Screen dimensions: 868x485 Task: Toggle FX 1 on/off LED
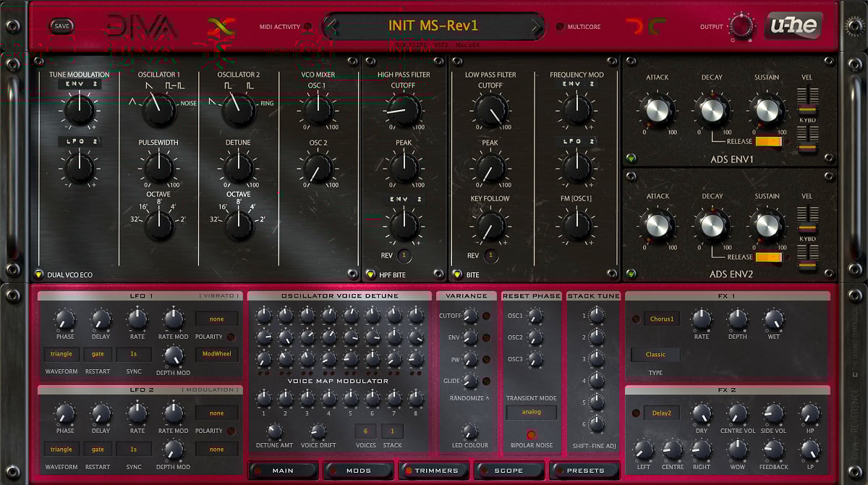coord(636,319)
